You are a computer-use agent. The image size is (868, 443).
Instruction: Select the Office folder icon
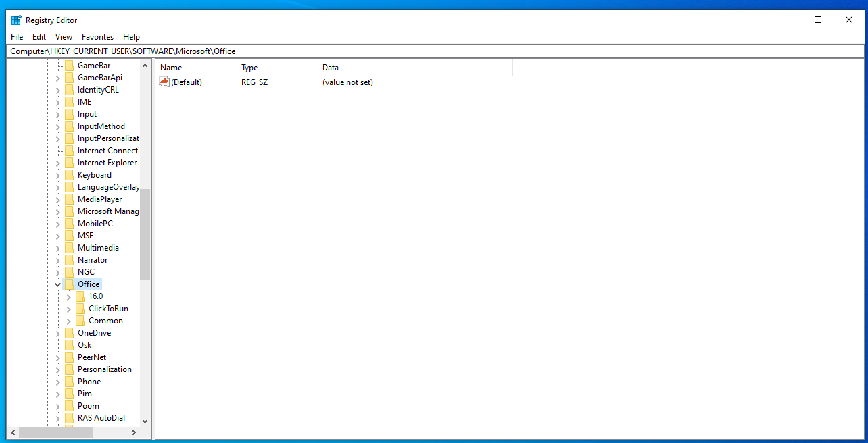click(69, 284)
